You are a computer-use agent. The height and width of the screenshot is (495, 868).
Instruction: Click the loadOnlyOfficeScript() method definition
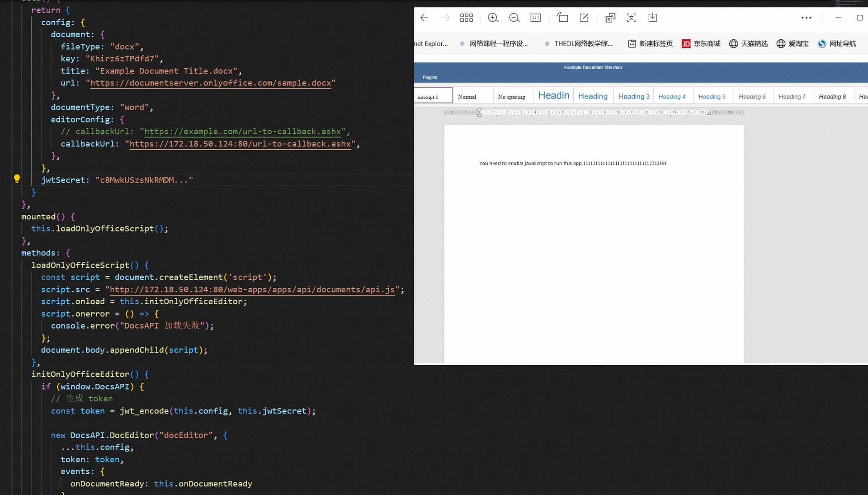90,265
